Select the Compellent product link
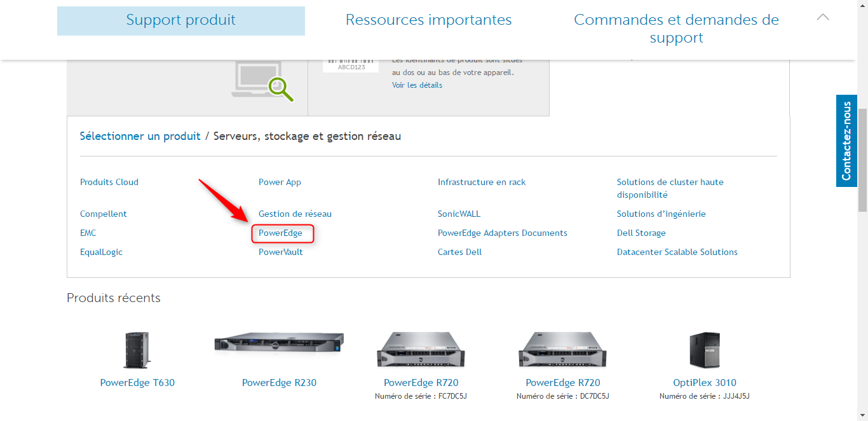The image size is (868, 421). click(x=104, y=214)
